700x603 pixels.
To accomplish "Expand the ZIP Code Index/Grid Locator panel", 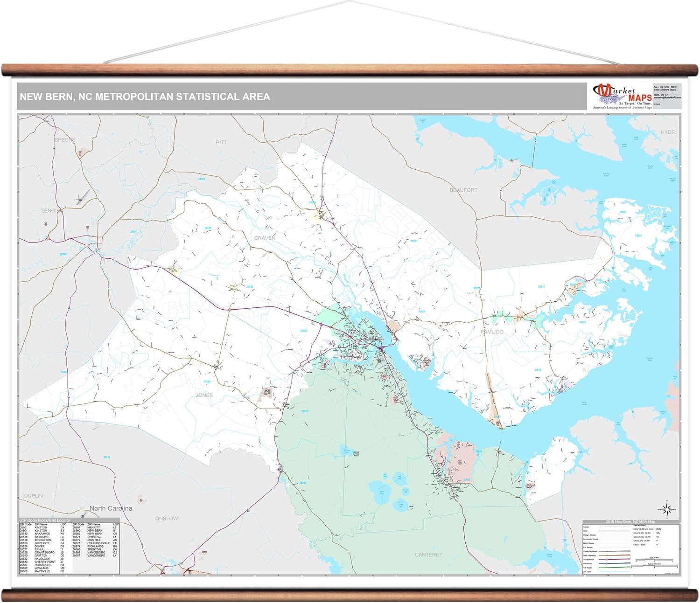I will [45, 520].
